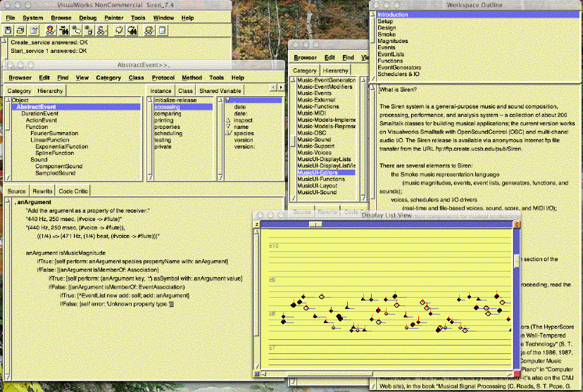Choose the 'scheduling' protocol in the list
583x392 pixels.
(168, 133)
